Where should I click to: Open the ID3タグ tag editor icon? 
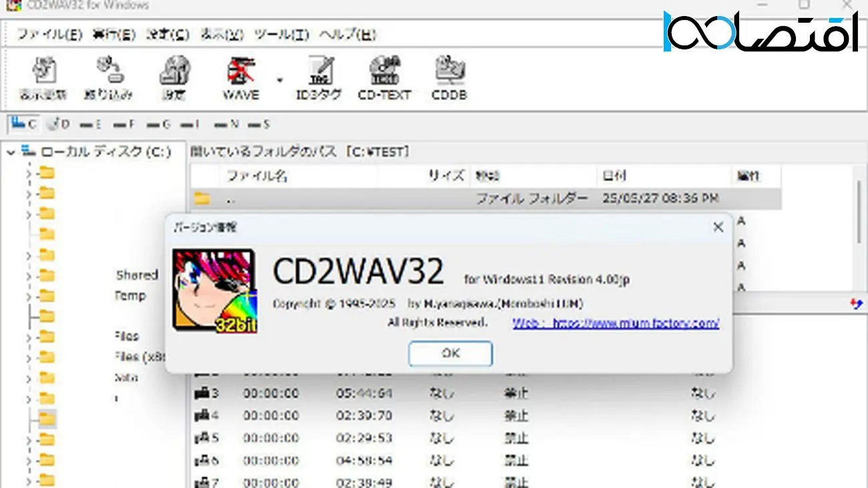[x=318, y=77]
